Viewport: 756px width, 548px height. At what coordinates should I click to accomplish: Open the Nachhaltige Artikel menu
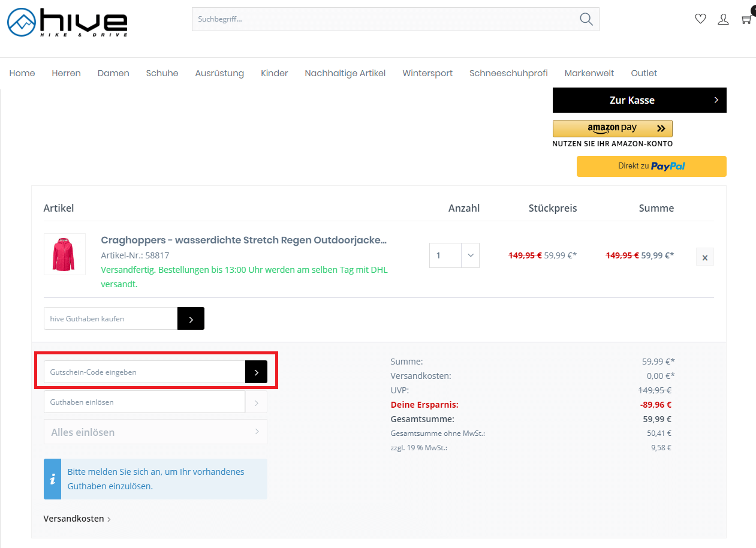[345, 73]
